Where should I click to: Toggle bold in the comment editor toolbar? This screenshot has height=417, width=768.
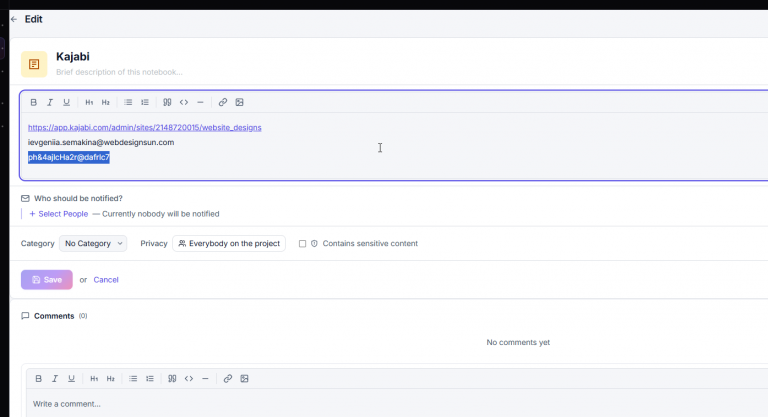coord(38,379)
